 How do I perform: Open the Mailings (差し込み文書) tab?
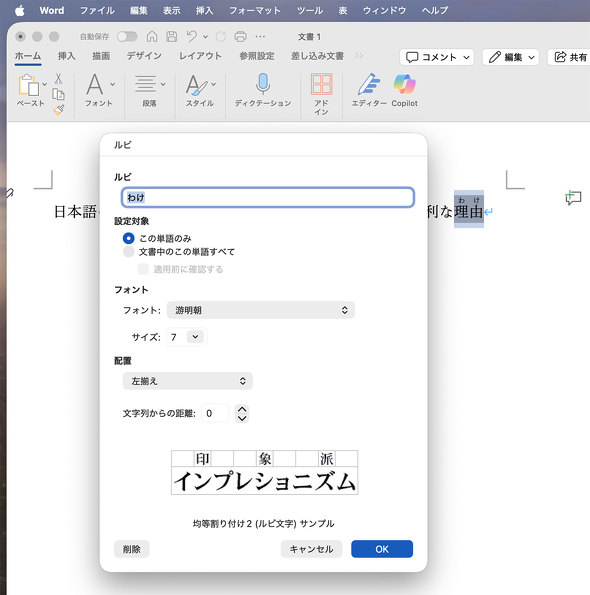[x=317, y=56]
